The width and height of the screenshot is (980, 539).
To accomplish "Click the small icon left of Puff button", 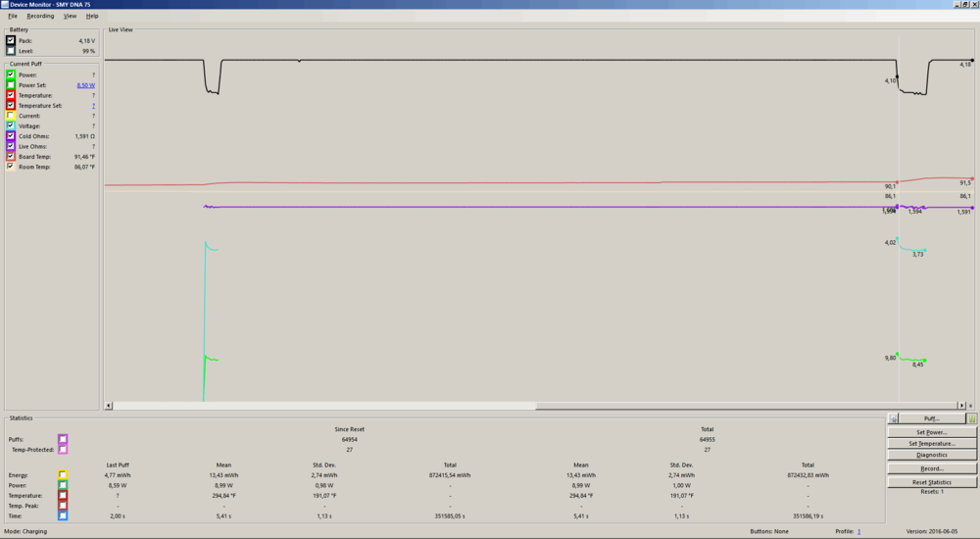I will (x=892, y=418).
